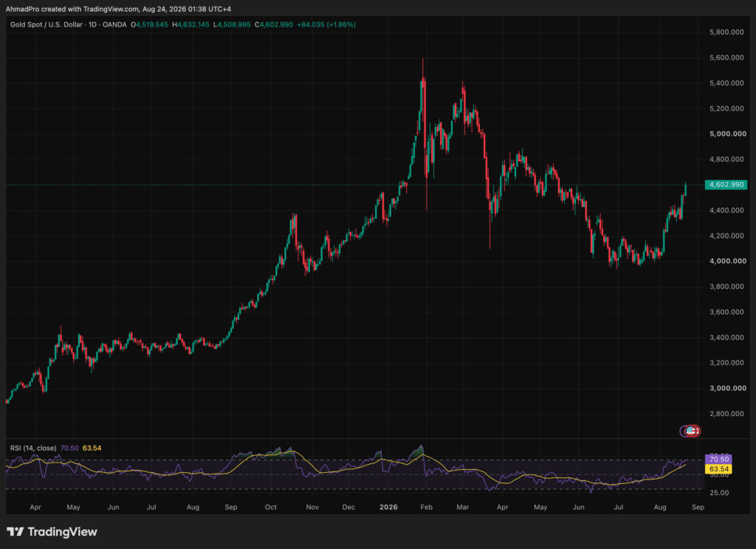
Task: Click the Nov label on the time axis
Action: tap(312, 507)
